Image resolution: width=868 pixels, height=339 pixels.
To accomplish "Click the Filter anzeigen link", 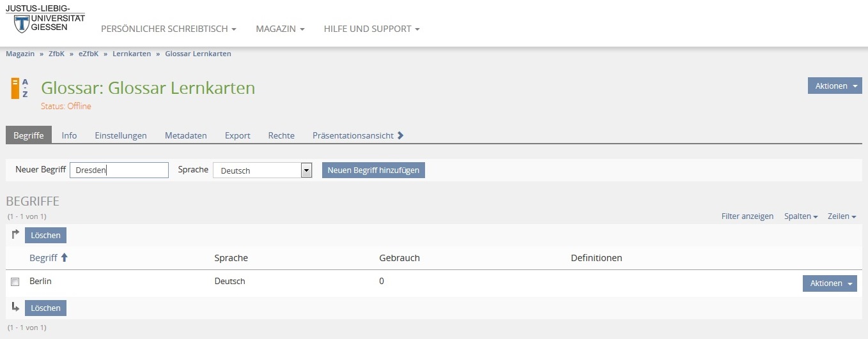I will (747, 216).
